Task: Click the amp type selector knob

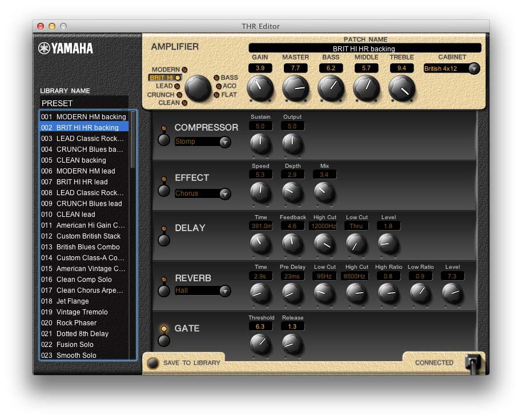Action: pos(198,88)
